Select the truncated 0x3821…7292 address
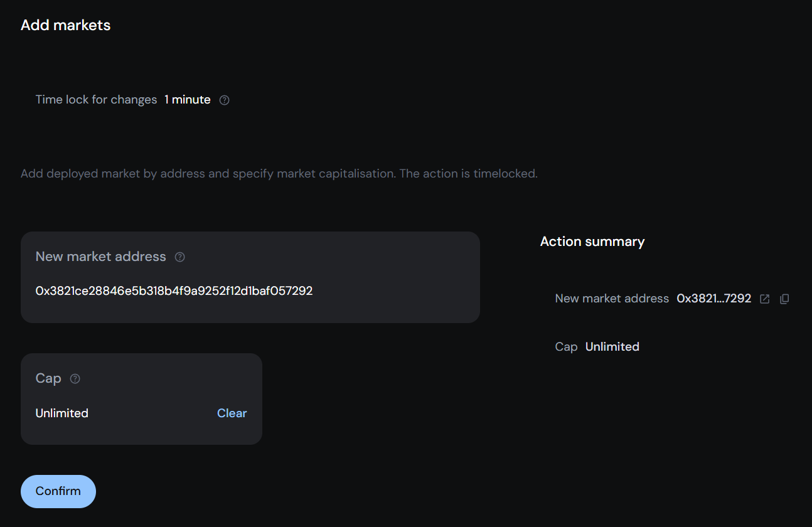The height and width of the screenshot is (527, 812). tap(713, 299)
